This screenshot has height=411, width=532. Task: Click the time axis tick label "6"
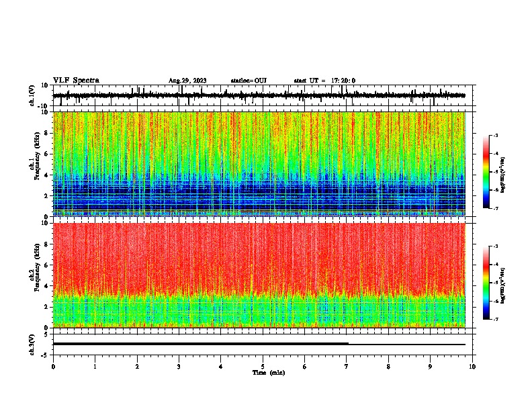(x=305, y=367)
